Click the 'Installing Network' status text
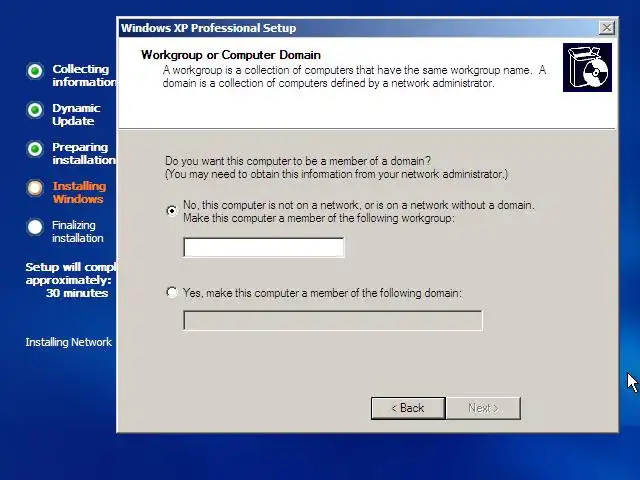640x480 pixels. [69, 342]
